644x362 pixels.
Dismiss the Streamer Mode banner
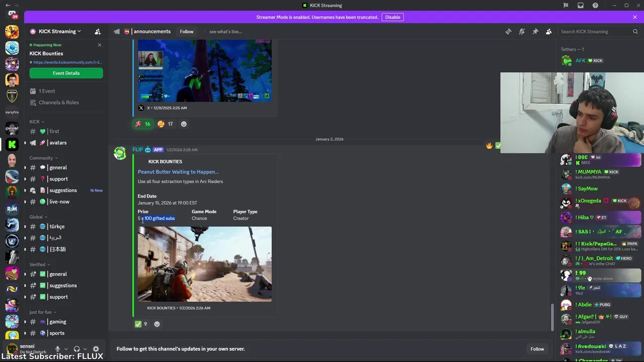pyautogui.click(x=635, y=17)
